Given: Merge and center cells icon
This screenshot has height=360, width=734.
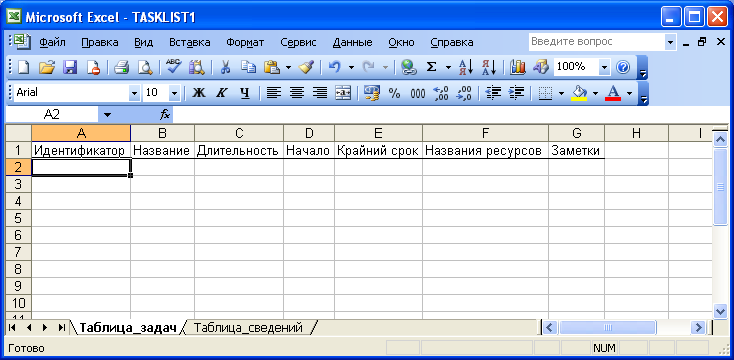Looking at the screenshot, I should tap(343, 93).
